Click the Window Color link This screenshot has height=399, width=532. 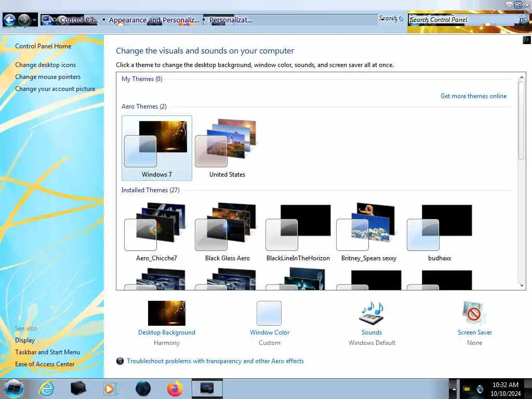click(270, 332)
